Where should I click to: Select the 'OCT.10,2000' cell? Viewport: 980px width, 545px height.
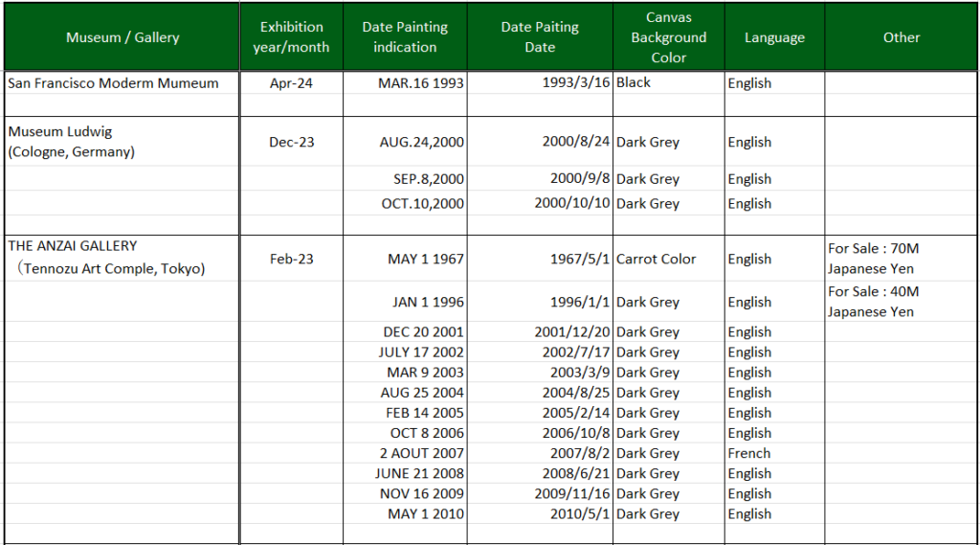pyautogui.click(x=405, y=203)
